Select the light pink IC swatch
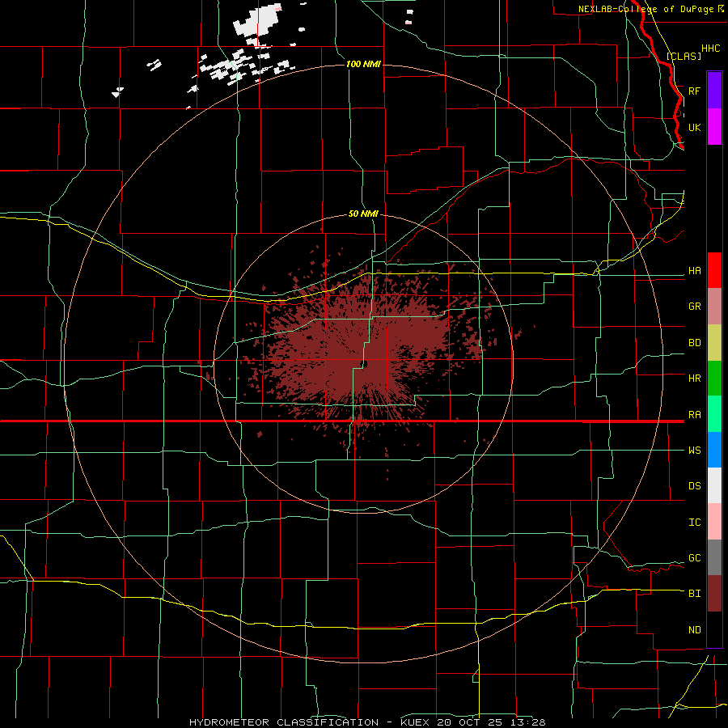This screenshot has width=728, height=728. [714, 522]
